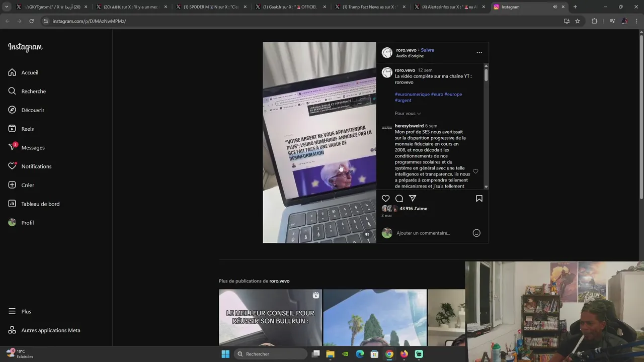Open the emoji picker in comment box

[x=476, y=233]
